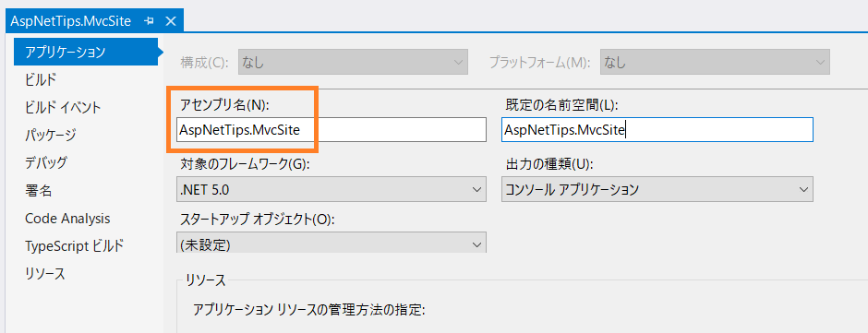Switch to the ビルド page
Image resolution: width=868 pixels, height=333 pixels.
pos(41,79)
